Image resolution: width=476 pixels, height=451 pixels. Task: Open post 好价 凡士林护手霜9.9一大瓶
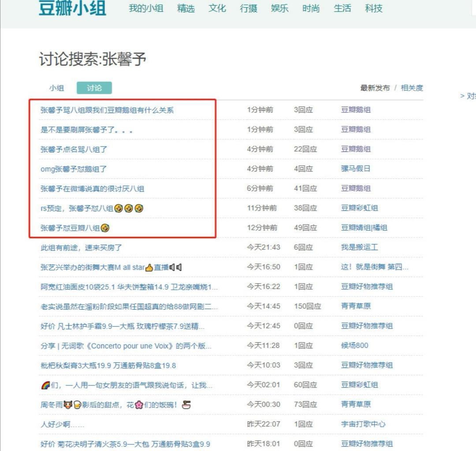[x=123, y=326]
